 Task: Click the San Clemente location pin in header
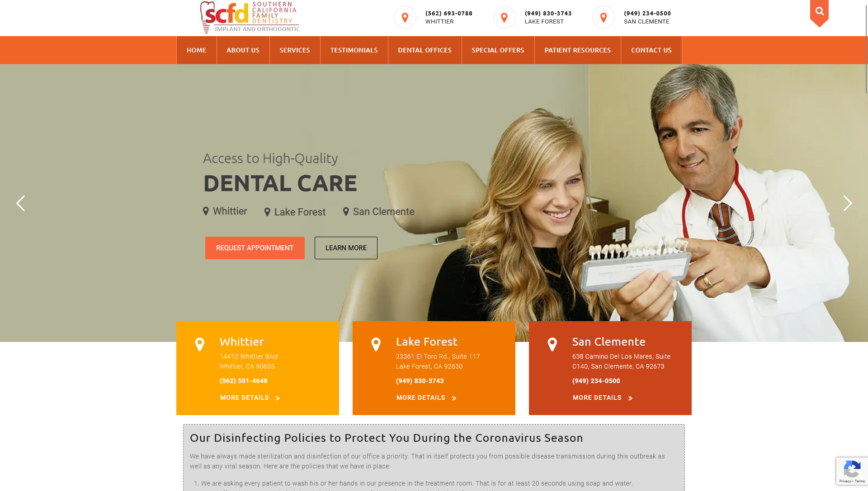pos(604,17)
